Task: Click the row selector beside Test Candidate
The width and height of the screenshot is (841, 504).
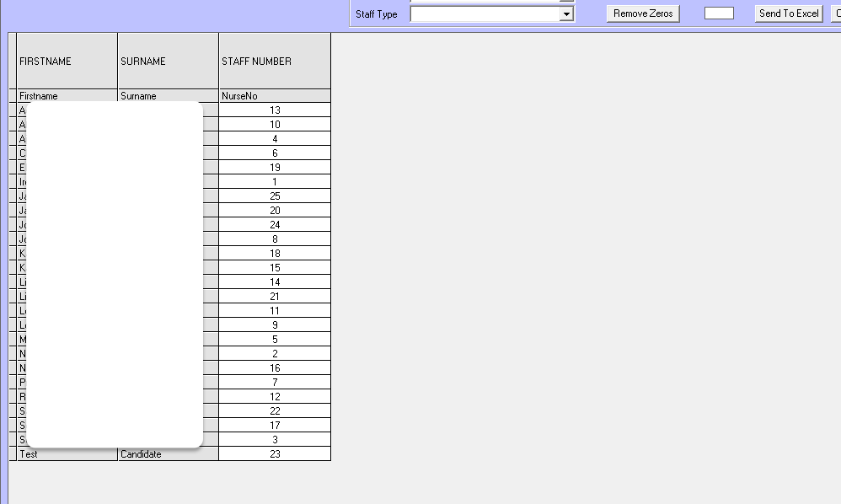Action: pyautogui.click(x=13, y=454)
